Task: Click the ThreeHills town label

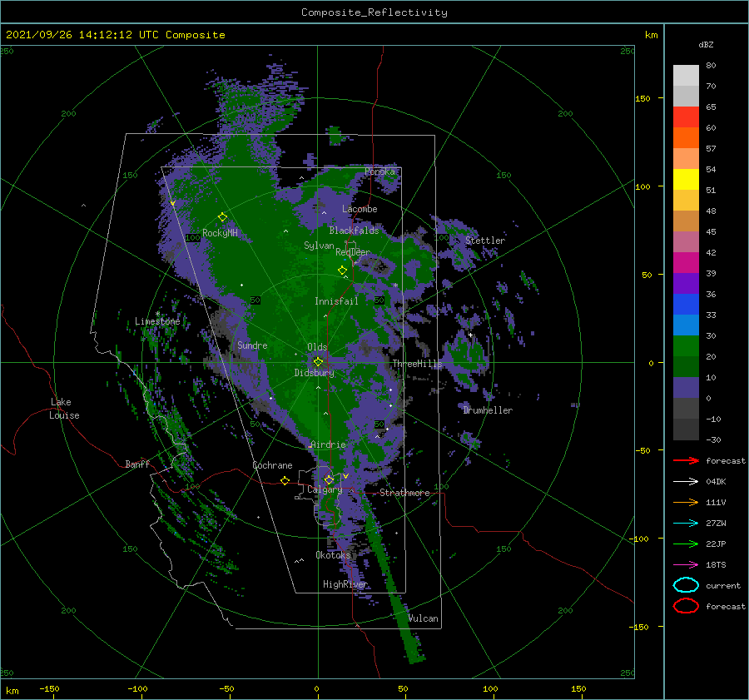Action: (418, 364)
